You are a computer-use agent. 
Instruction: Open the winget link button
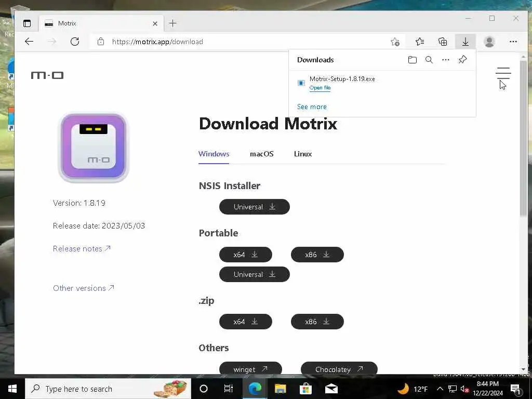pos(250,369)
